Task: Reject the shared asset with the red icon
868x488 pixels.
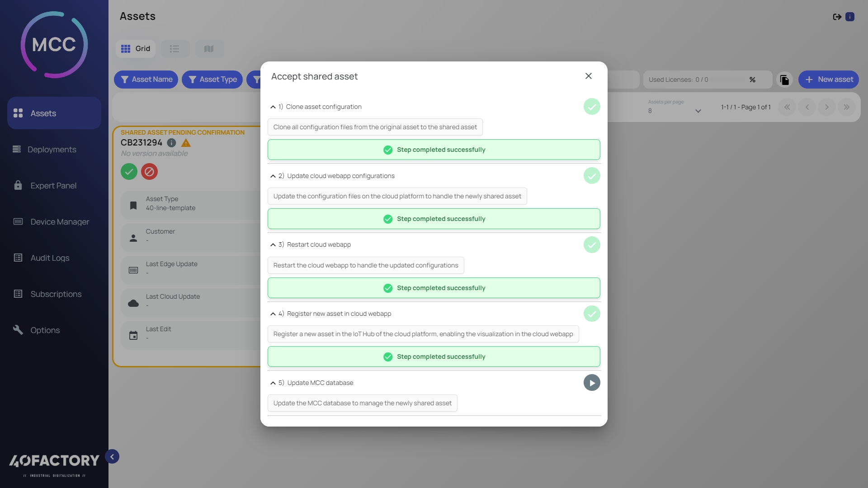Action: click(149, 172)
